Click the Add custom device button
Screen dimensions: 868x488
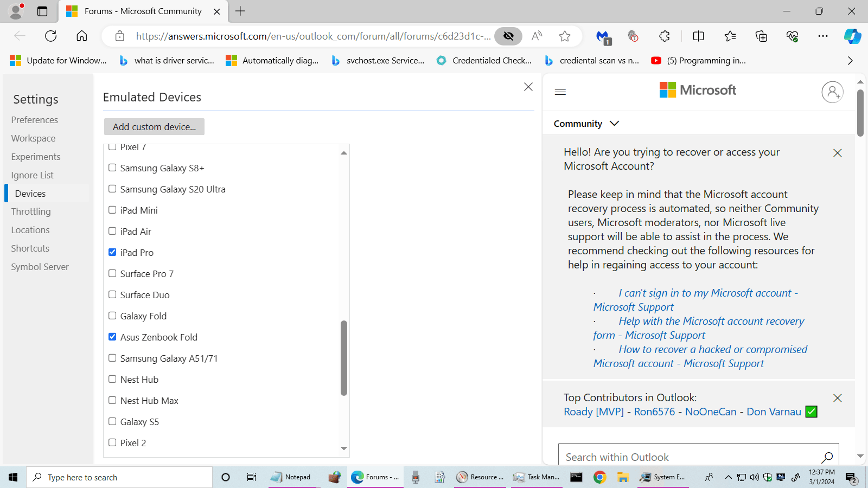click(154, 127)
